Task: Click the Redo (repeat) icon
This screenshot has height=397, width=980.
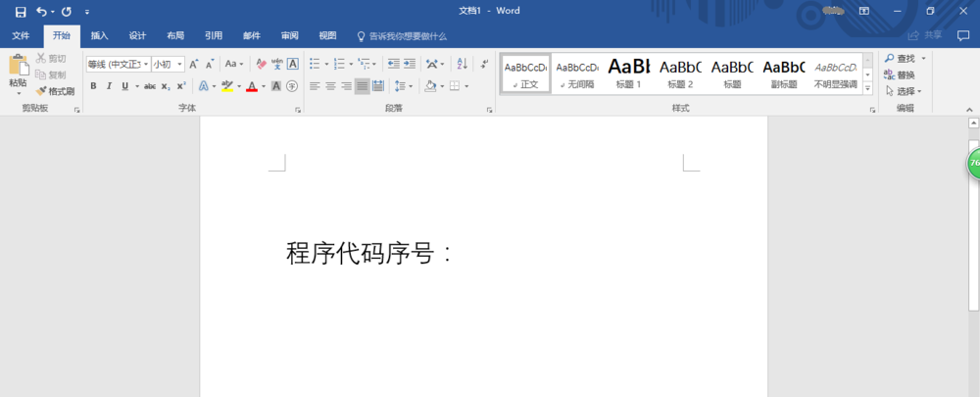Action: [67, 11]
